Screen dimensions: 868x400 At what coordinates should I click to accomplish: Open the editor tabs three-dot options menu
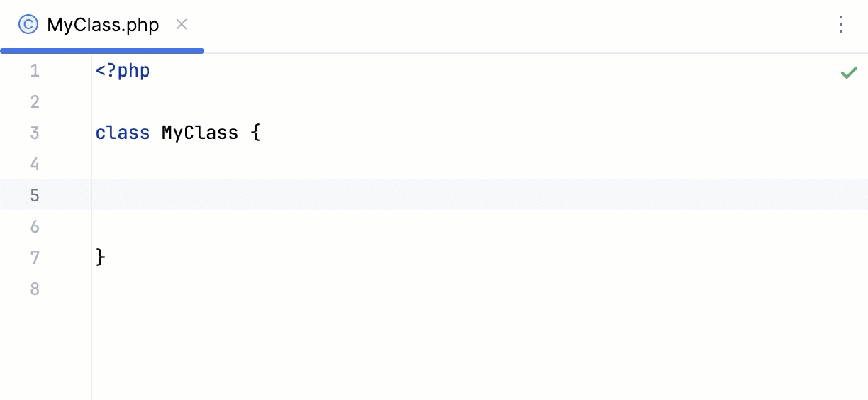click(840, 25)
